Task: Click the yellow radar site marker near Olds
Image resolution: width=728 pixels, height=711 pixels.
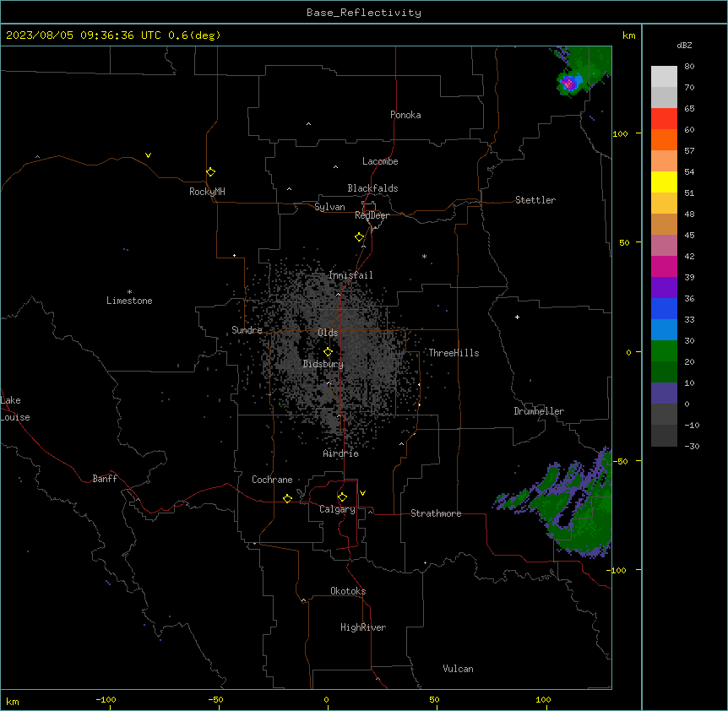Action: pyautogui.click(x=328, y=352)
